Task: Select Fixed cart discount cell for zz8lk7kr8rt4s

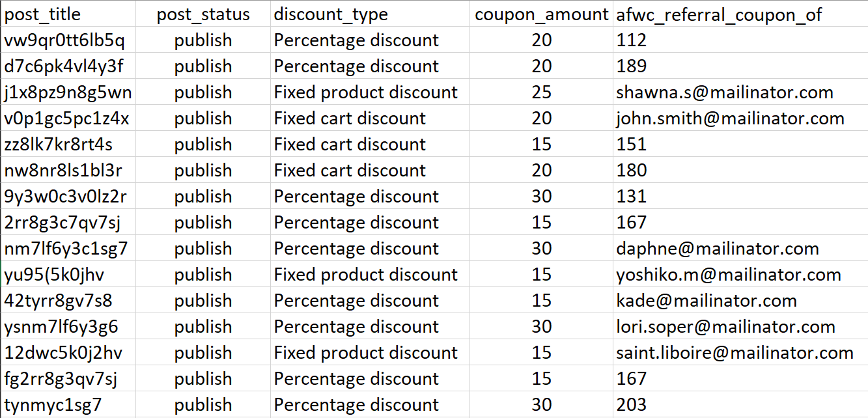Action: tap(370, 145)
